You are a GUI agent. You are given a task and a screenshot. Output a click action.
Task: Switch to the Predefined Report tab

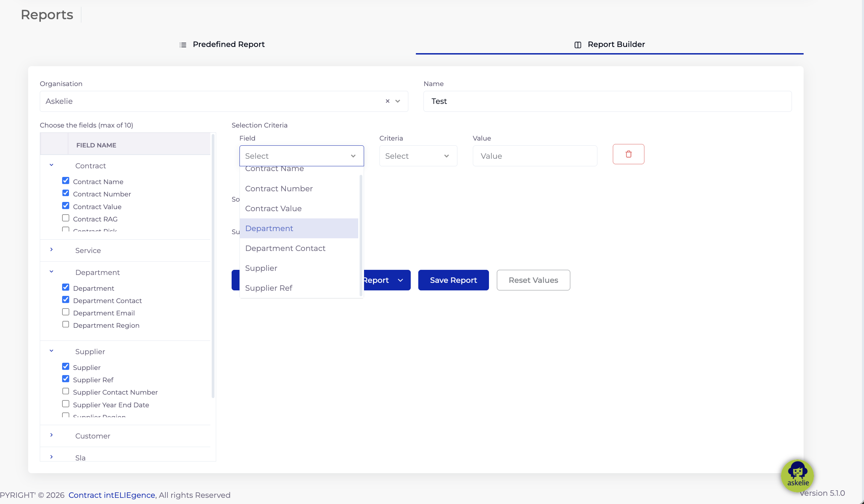(222, 45)
